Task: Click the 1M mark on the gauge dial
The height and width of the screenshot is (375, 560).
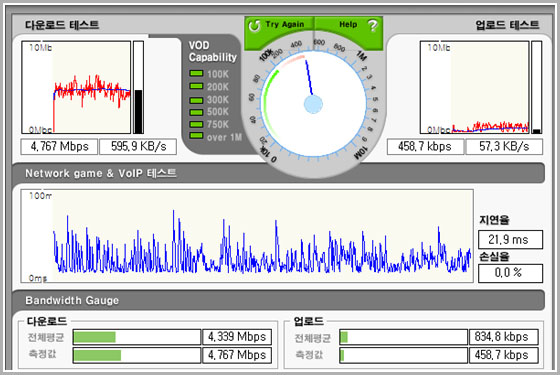Action: 361,55
